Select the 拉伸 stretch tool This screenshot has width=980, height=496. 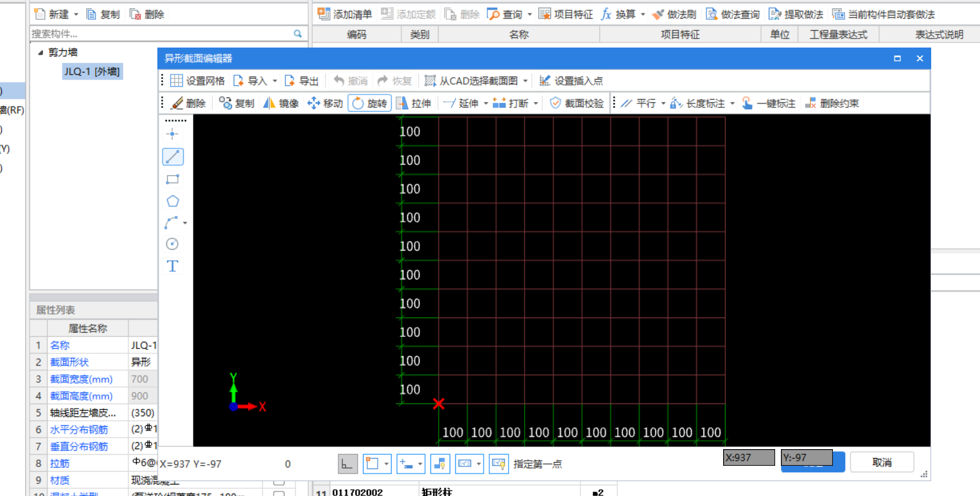(414, 103)
